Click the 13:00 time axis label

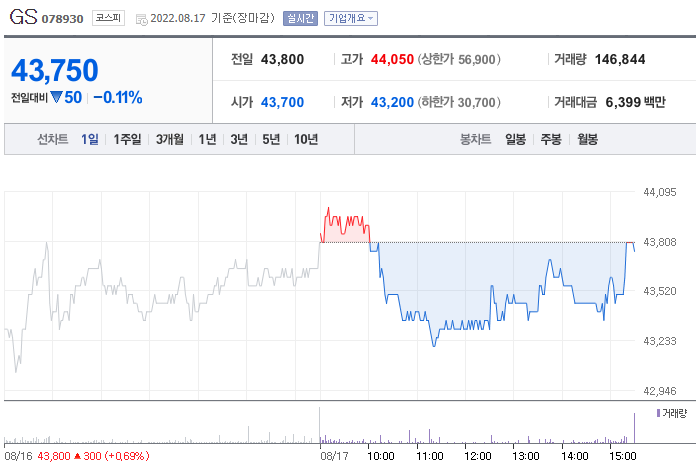[526, 456]
